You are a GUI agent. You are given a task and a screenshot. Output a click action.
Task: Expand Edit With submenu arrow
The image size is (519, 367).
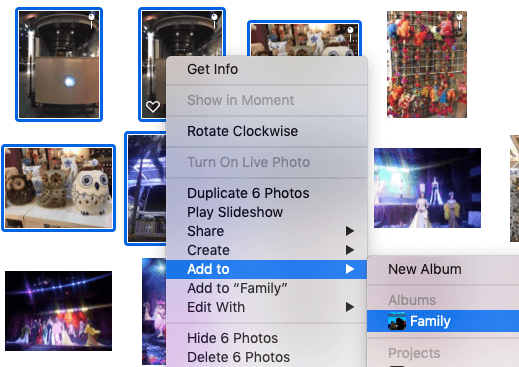click(349, 307)
